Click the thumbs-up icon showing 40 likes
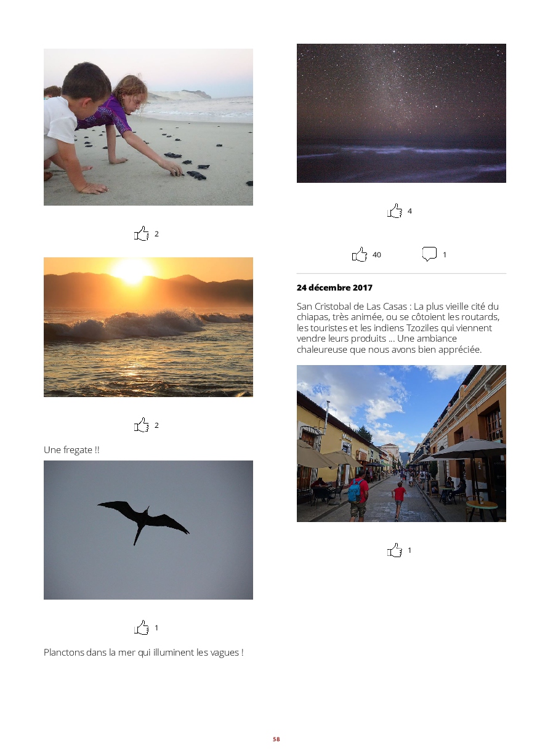 [360, 254]
